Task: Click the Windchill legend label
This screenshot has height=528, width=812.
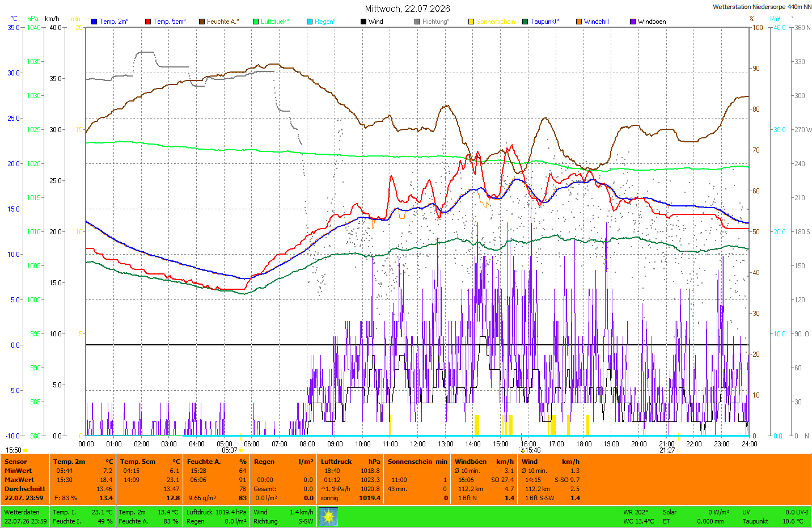Action: click(x=597, y=22)
